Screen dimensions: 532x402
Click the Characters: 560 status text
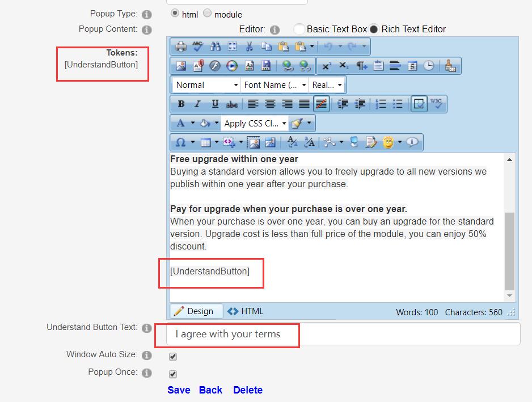474,312
